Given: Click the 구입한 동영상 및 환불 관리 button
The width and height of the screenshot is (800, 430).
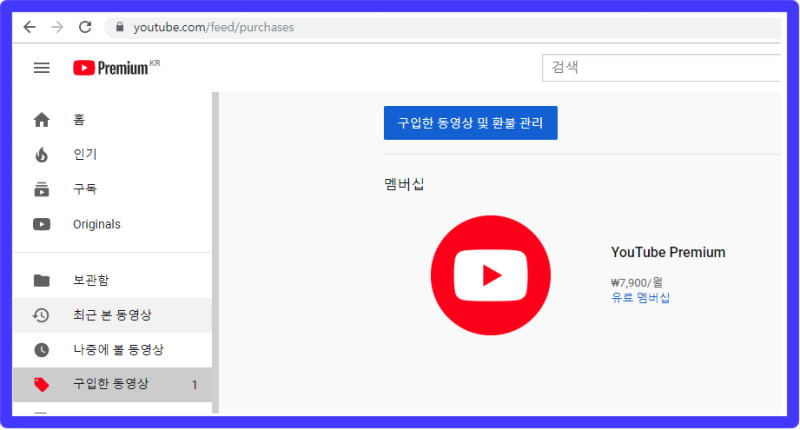Looking at the screenshot, I should pos(470,123).
